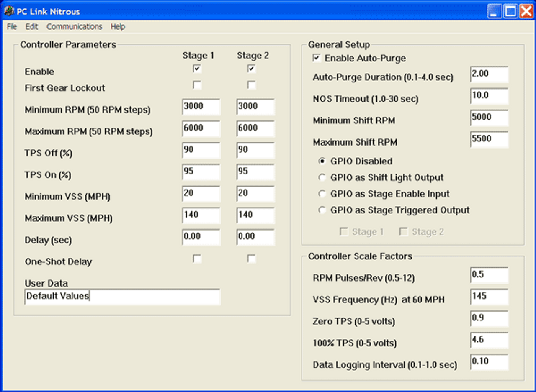Enable One-Shot Delay for Stage 2
The image size is (536, 392).
[251, 259]
